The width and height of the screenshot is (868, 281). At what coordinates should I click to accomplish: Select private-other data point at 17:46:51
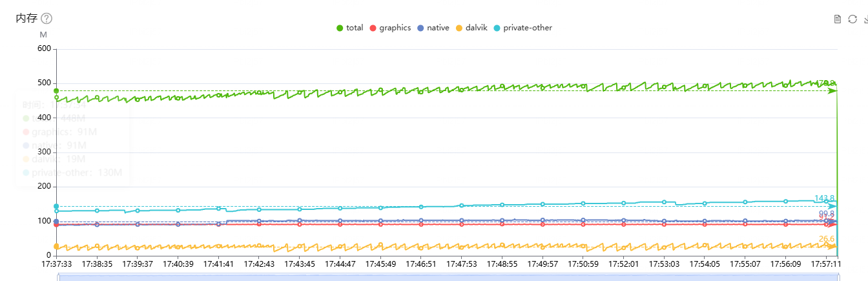pyautogui.click(x=421, y=207)
